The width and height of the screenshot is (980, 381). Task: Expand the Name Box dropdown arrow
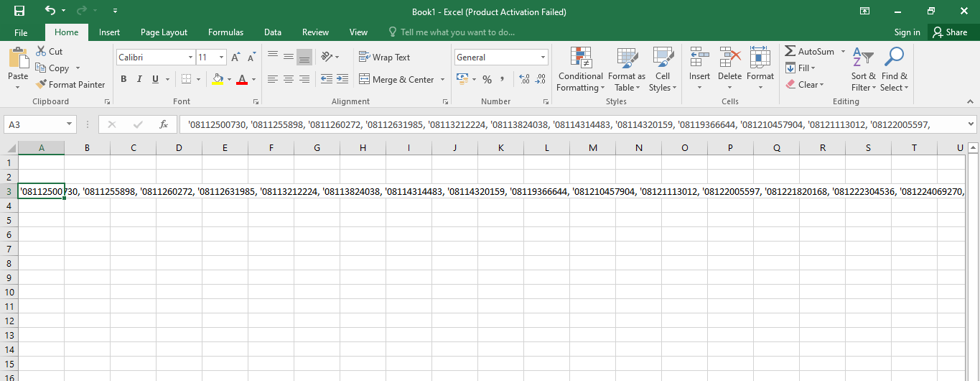[x=70, y=124]
